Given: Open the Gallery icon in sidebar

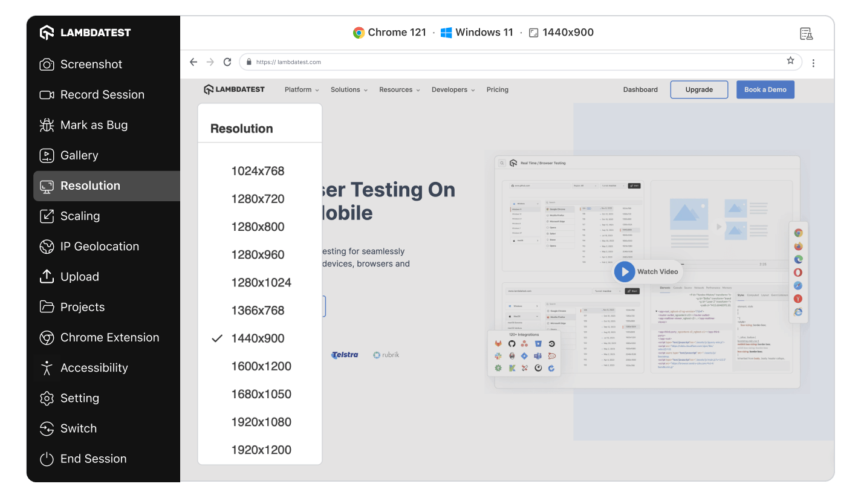Looking at the screenshot, I should (x=47, y=155).
